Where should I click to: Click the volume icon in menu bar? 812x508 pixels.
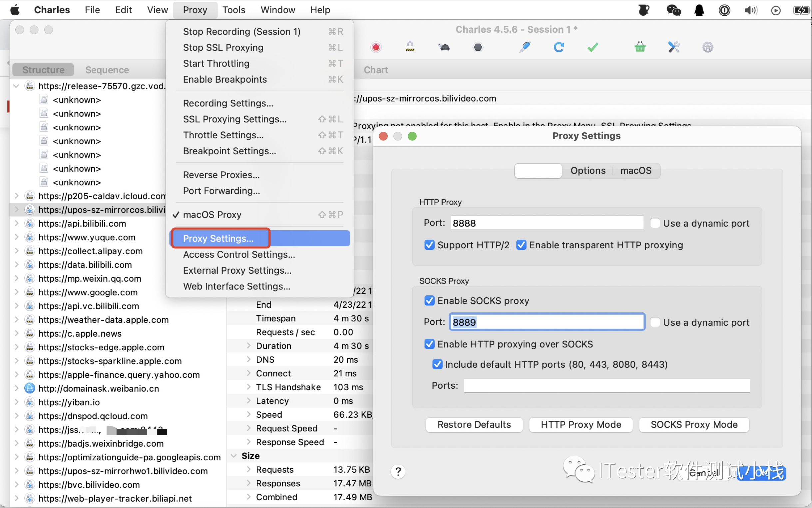[751, 10]
